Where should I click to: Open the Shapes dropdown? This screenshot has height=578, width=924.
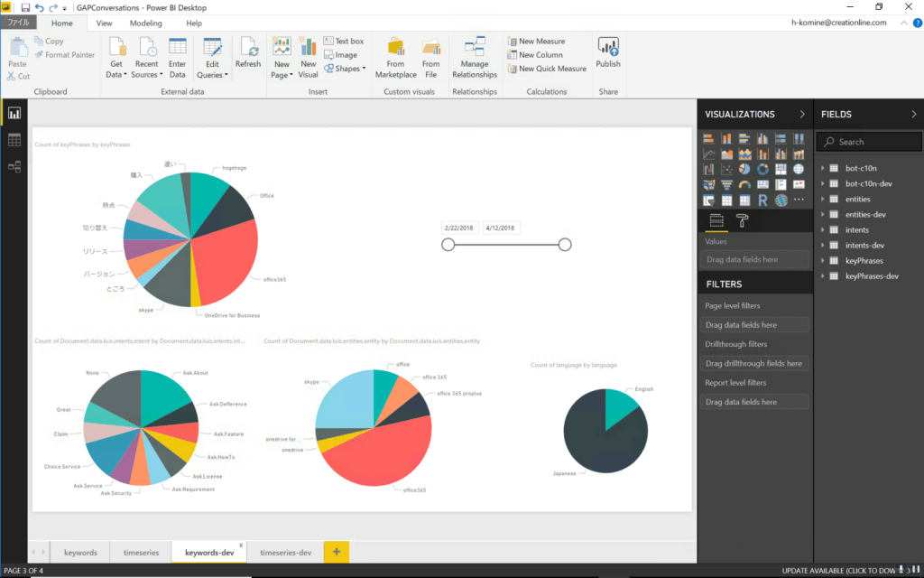click(x=345, y=69)
